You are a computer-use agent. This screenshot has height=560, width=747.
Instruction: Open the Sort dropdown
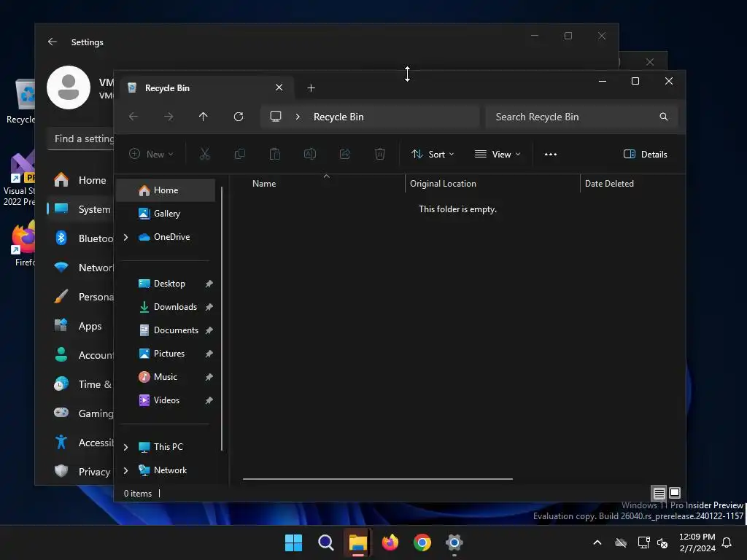coord(433,155)
